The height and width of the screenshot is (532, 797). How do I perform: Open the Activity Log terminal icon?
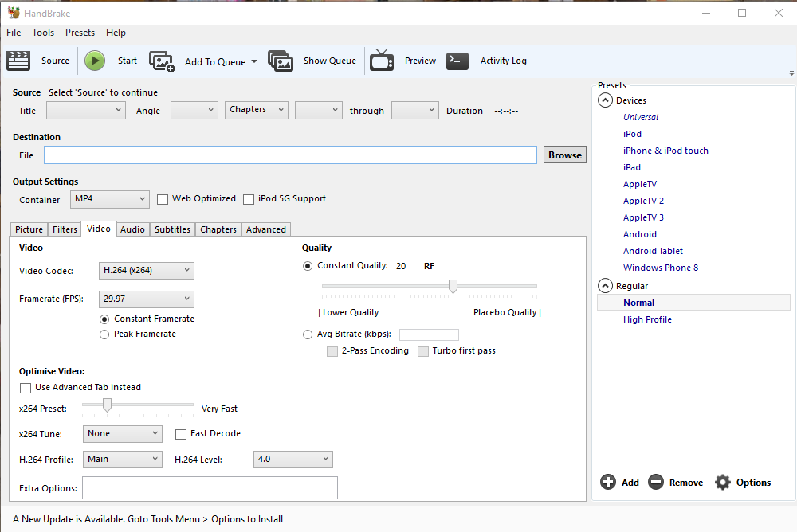point(457,61)
